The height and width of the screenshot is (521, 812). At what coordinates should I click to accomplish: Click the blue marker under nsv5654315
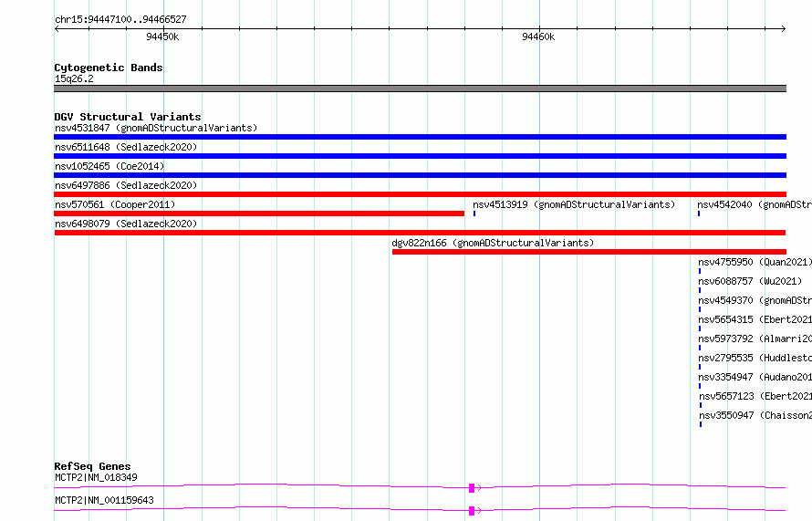700,328
